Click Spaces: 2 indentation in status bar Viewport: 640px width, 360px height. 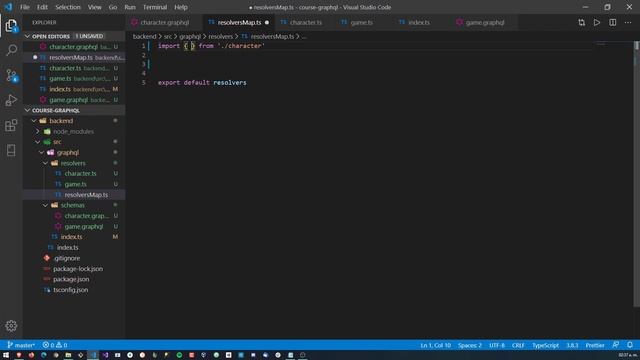tap(469, 345)
